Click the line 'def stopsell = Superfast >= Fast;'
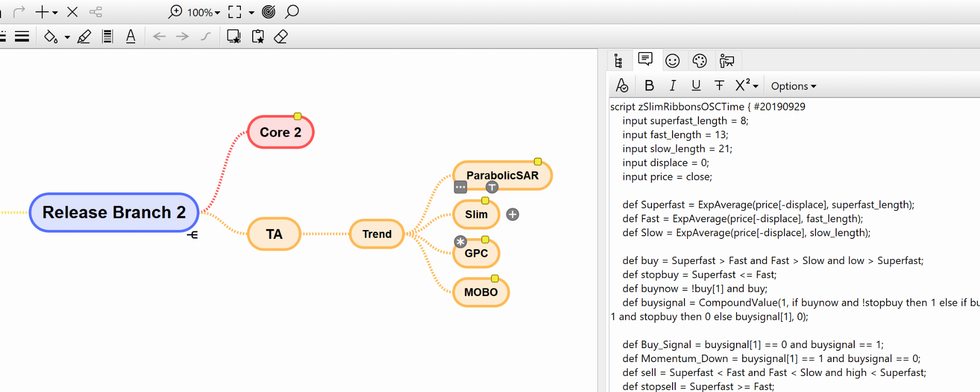The image size is (980, 392). pos(698,386)
